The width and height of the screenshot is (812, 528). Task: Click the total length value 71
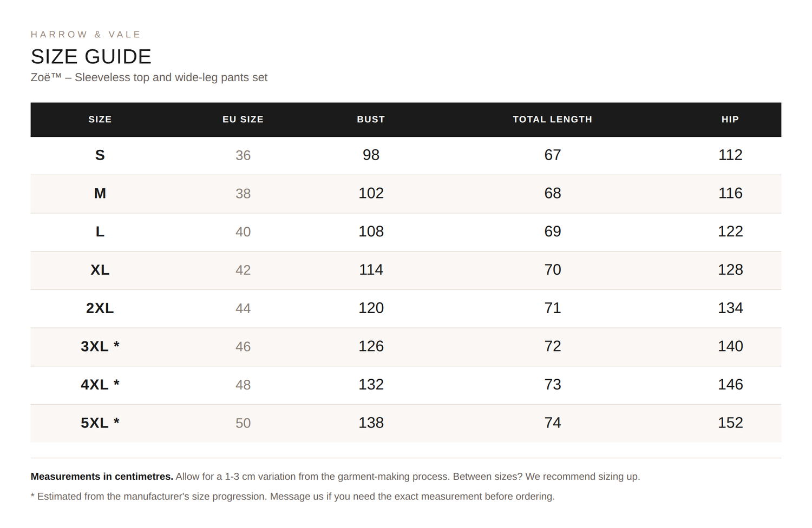[552, 308]
